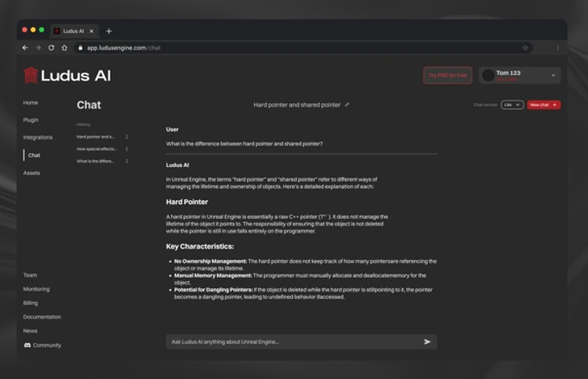The height and width of the screenshot is (379, 588).
Task: Start a New chat
Action: (x=544, y=105)
